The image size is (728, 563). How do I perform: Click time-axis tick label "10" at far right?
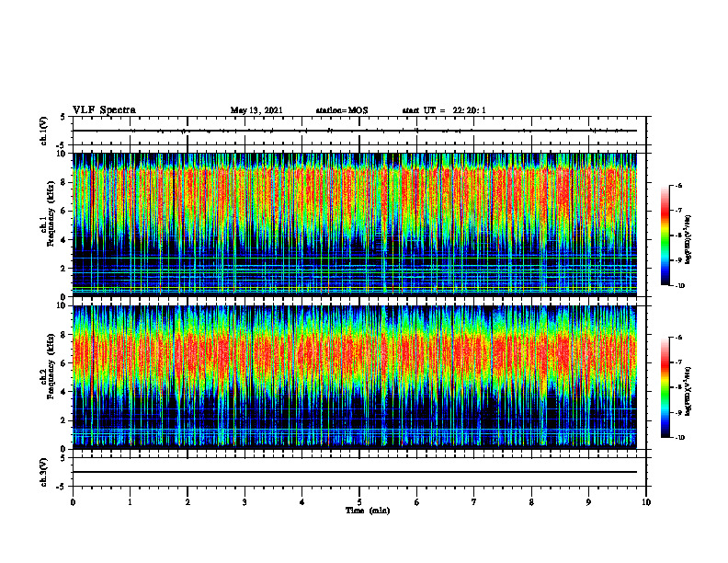click(646, 502)
